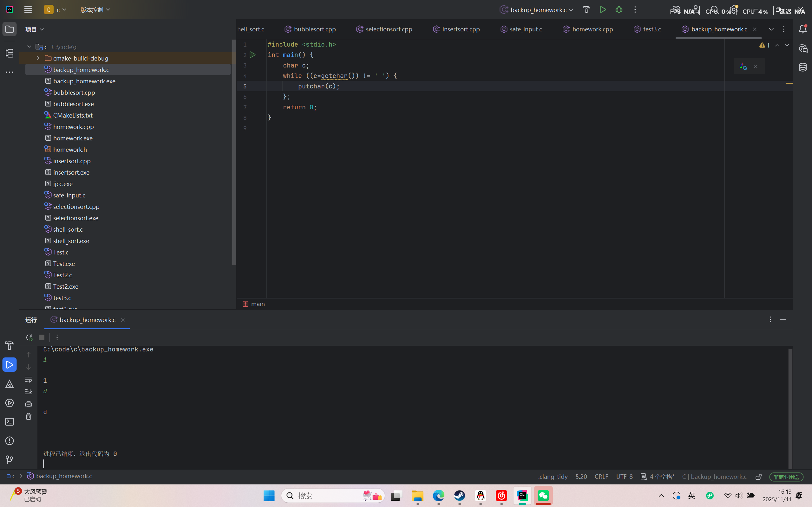This screenshot has height=507, width=812.
Task: Click the Run button in top toolbar
Action: pos(603,10)
